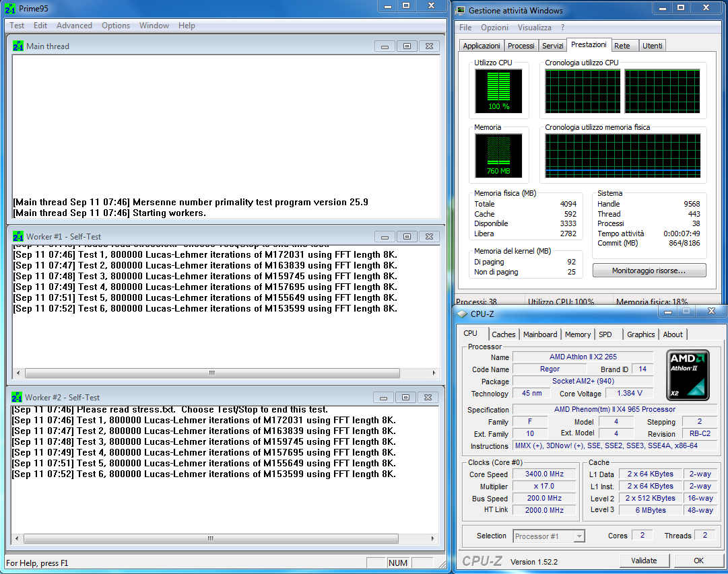The width and height of the screenshot is (728, 574).
Task: Click the Worker #2 horizontal scrollbar thumb
Action: (x=211, y=539)
